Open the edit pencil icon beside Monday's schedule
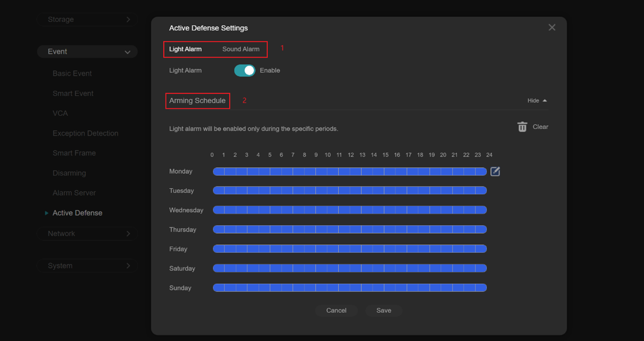 click(x=495, y=171)
